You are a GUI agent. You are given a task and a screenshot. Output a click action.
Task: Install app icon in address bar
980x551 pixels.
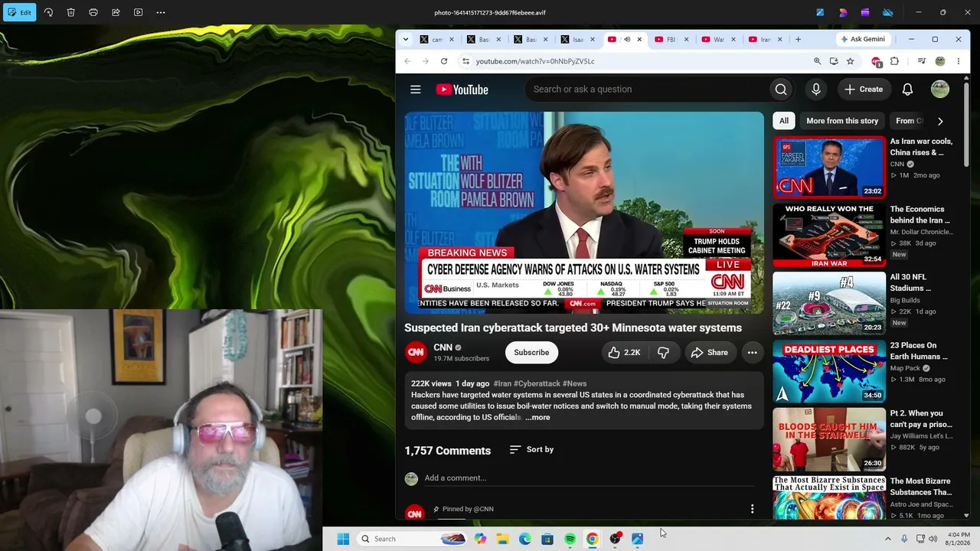pyautogui.click(x=834, y=61)
